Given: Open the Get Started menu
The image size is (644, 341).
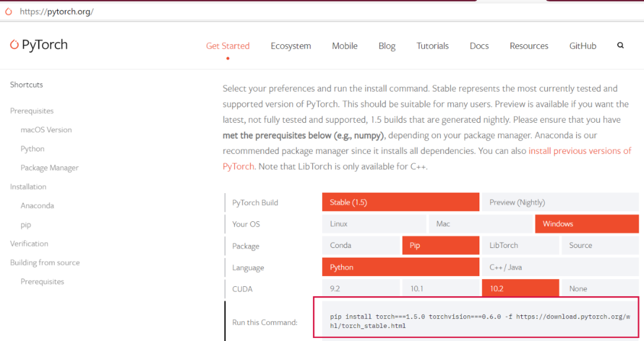Looking at the screenshot, I should coord(228,45).
